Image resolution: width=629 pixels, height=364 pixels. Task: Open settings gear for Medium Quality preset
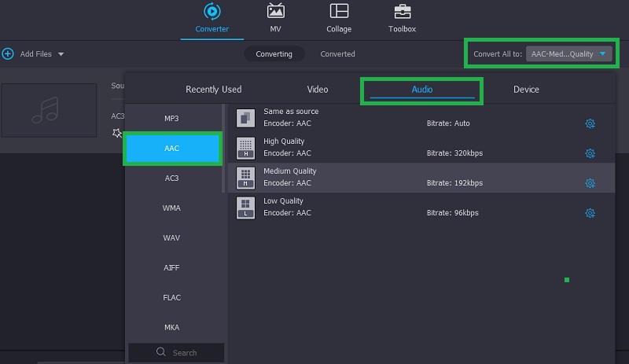tap(590, 183)
